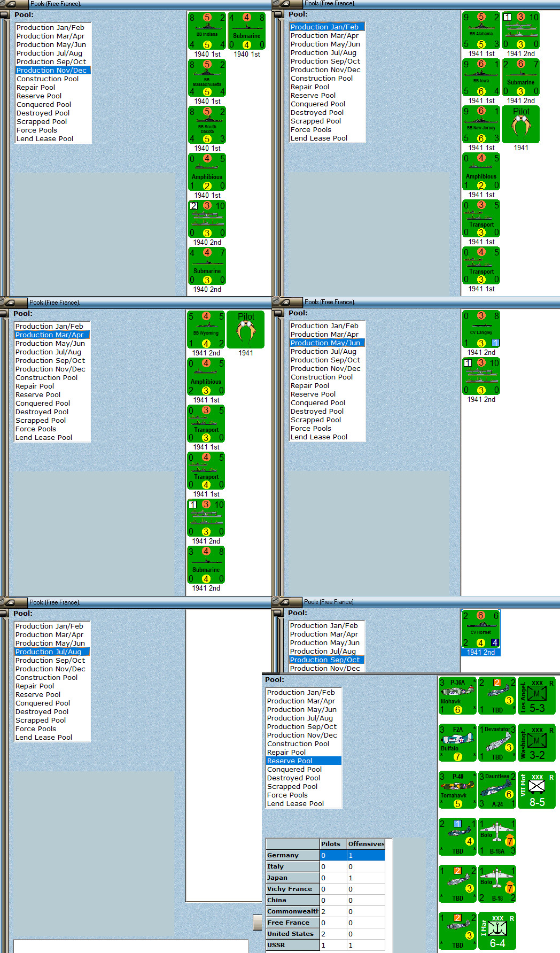560x953 pixels.
Task: Select the Bolo B-18A bomber counter
Action: pos(497,836)
